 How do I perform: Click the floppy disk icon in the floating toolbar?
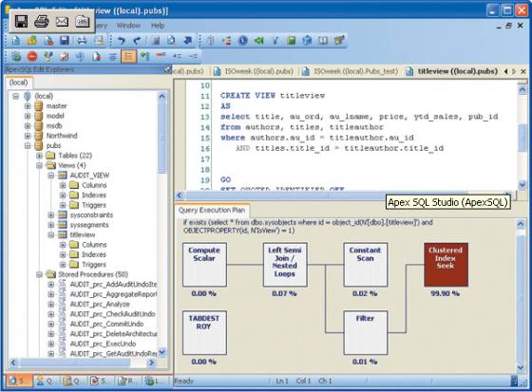pyautogui.click(x=21, y=22)
